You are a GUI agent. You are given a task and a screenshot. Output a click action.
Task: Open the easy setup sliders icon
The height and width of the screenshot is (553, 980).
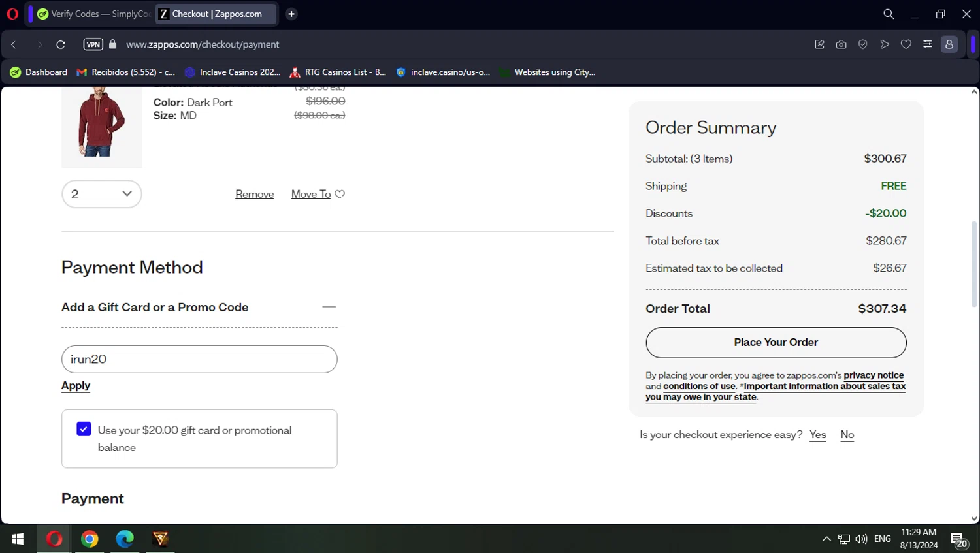(928, 44)
